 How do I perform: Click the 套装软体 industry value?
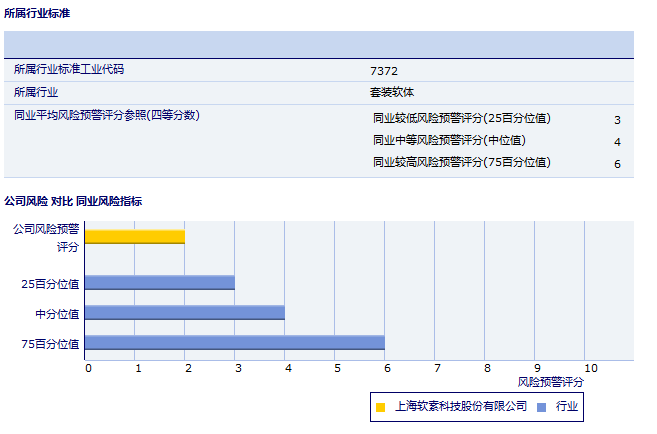(392, 92)
